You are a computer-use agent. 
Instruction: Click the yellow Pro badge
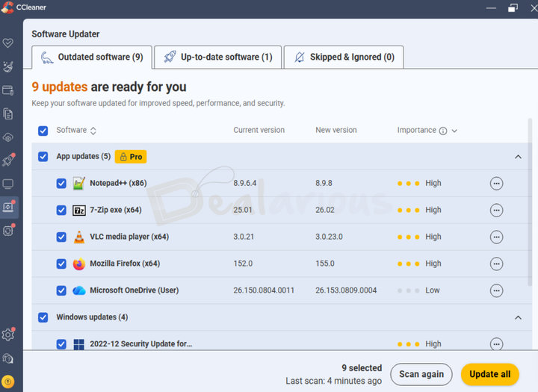coord(131,157)
